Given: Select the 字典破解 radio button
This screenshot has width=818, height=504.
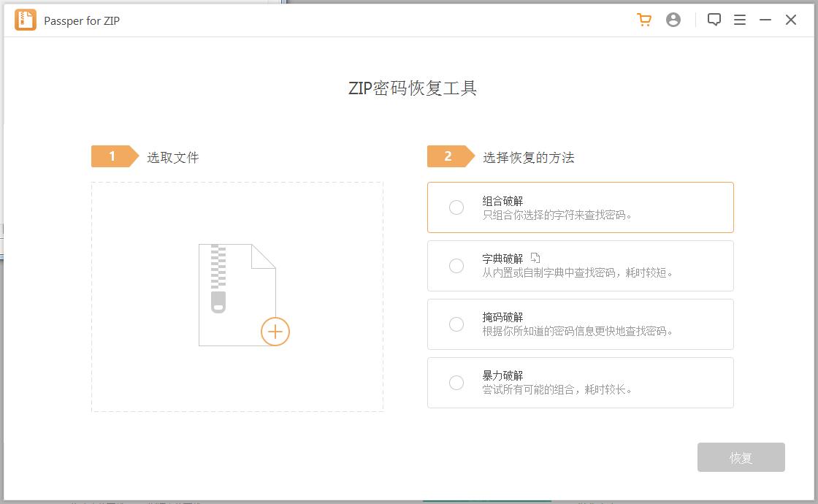Looking at the screenshot, I should pos(456,266).
